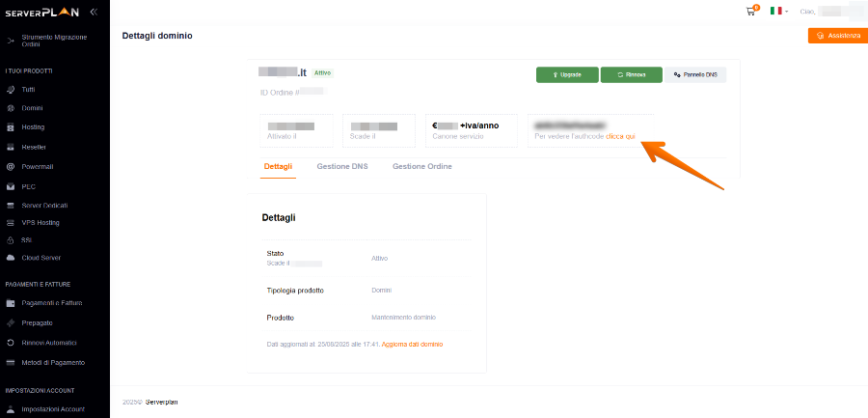Click the green Upgrade button
This screenshot has height=418, width=868.
click(x=566, y=74)
